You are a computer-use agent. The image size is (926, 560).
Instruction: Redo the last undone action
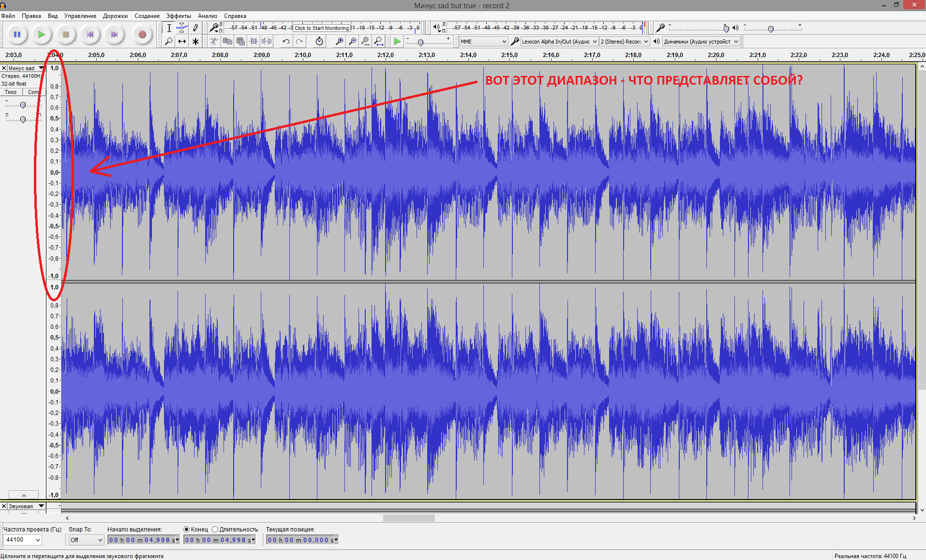(x=299, y=42)
